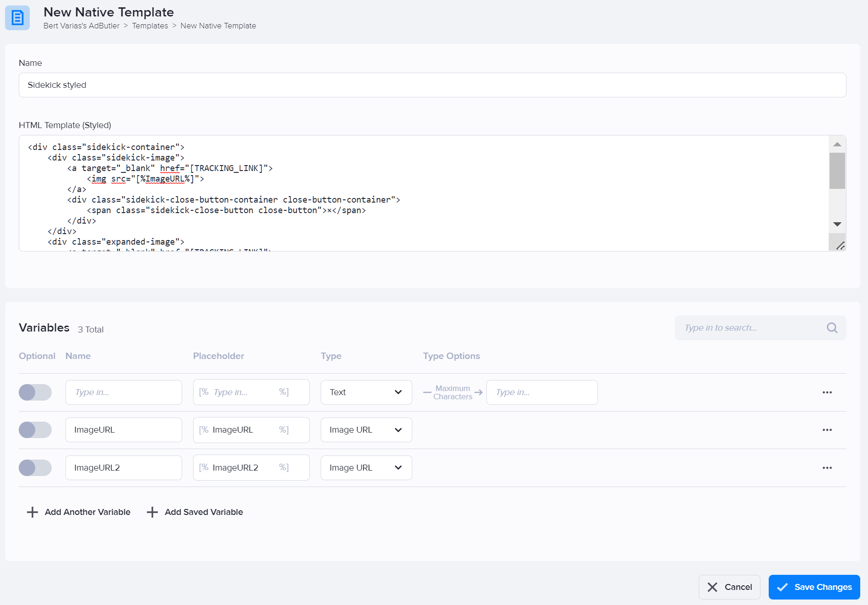
Task: Click the Maximum Characters input field
Action: pyautogui.click(x=542, y=392)
